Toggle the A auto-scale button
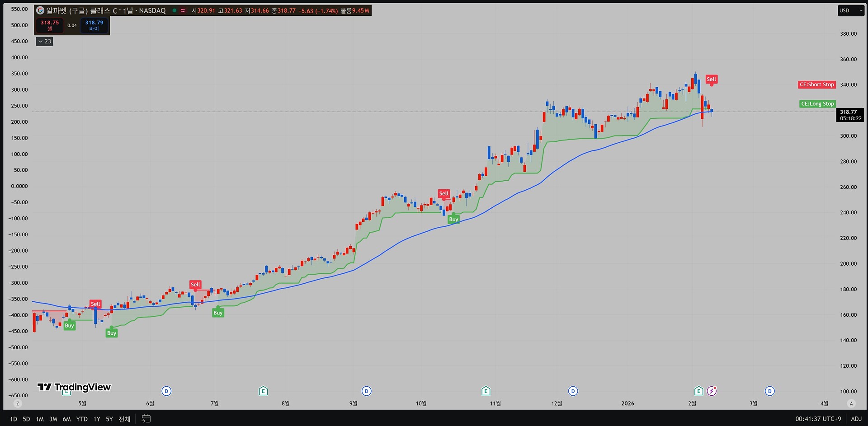 click(x=851, y=403)
